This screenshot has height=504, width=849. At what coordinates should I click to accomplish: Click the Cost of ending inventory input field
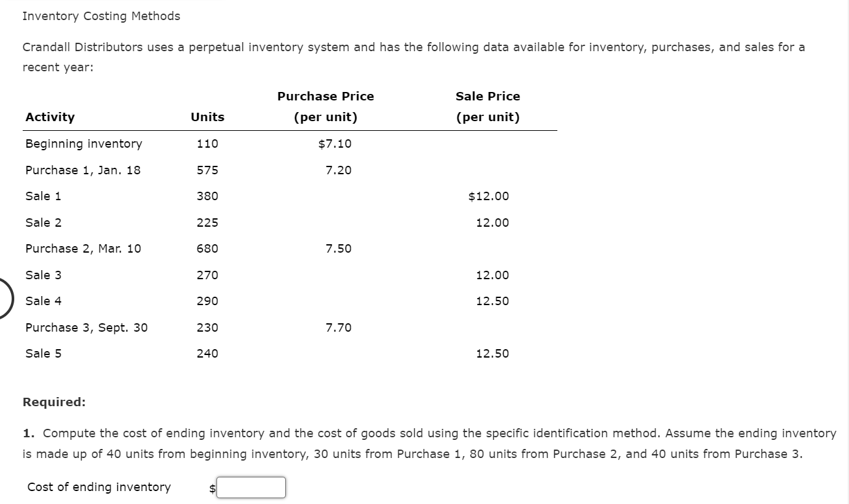tap(251, 487)
